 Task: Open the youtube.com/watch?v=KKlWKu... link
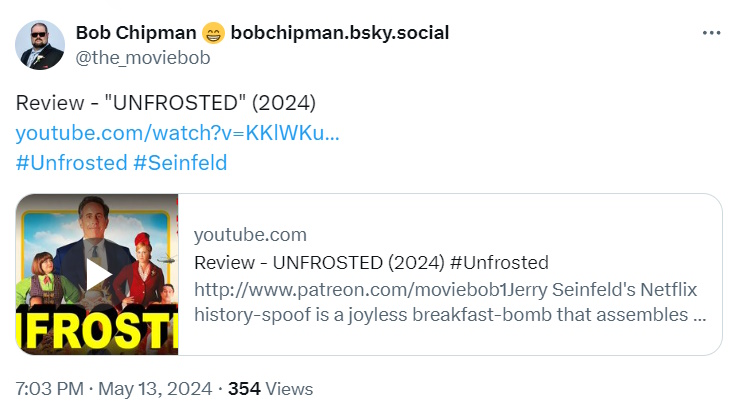click(177, 133)
